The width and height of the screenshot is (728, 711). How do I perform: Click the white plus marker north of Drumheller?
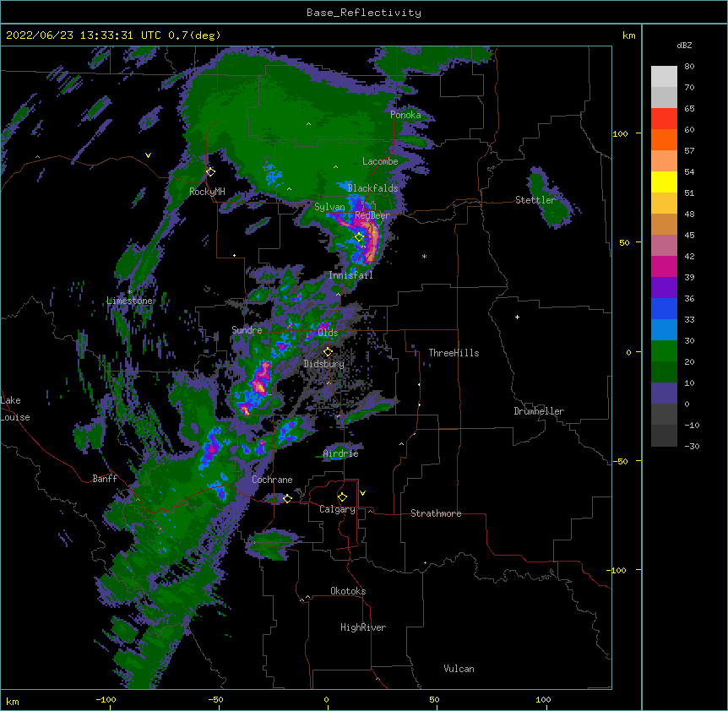click(517, 317)
